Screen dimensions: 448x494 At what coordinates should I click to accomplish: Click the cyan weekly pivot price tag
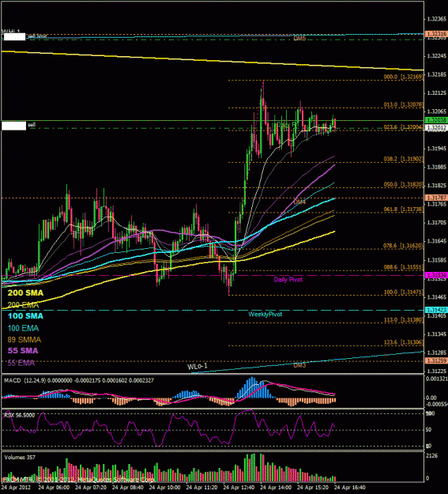point(436,310)
